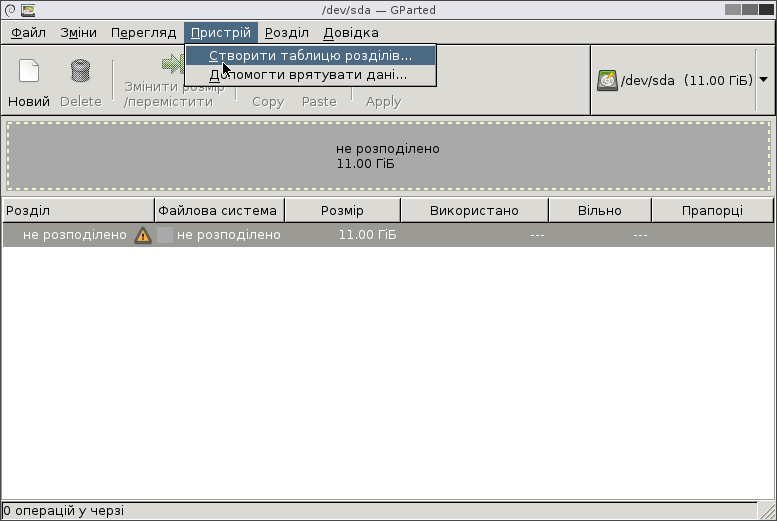Image resolution: width=777 pixels, height=521 pixels.
Task: Click the Apply toolbar button
Action: pos(384,102)
